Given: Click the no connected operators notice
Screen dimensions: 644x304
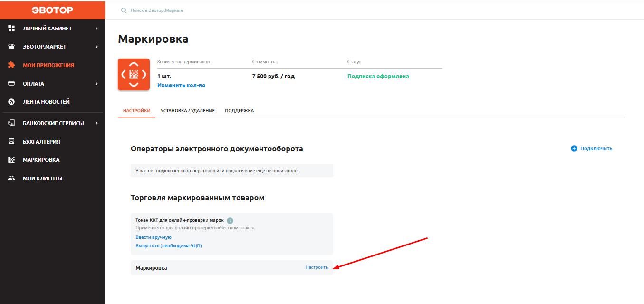Looking at the screenshot, I should [x=231, y=170].
